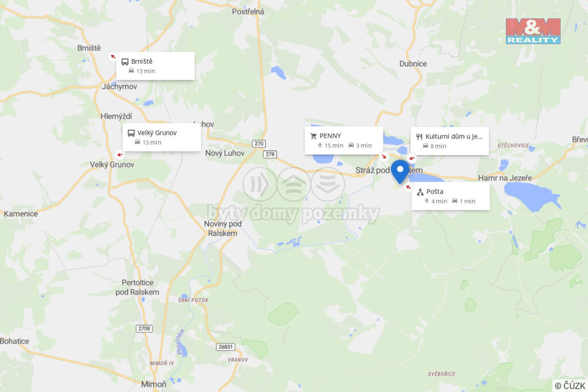The image size is (588, 392).
Task: Open the M&M Reality logo
Action: coord(533,31)
